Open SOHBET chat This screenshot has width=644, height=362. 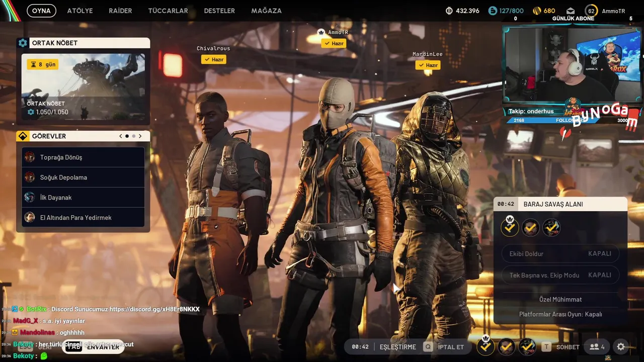click(568, 347)
